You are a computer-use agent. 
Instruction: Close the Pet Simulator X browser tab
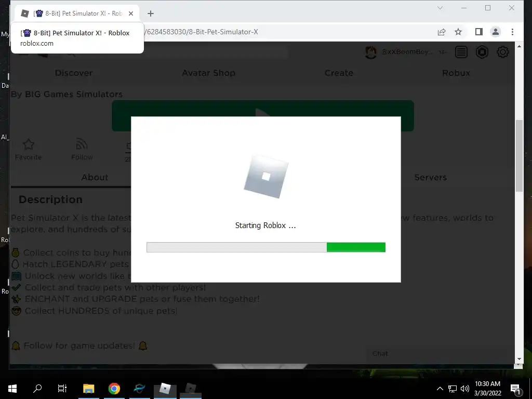pyautogui.click(x=131, y=14)
